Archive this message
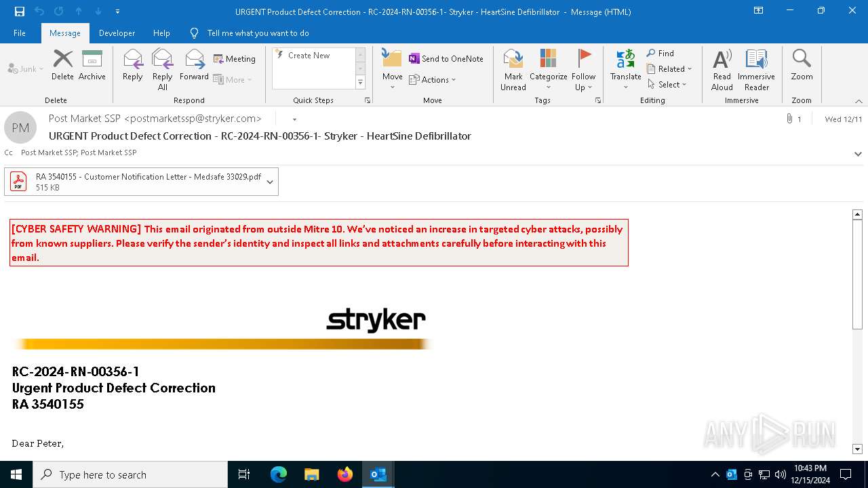Viewport: 868px width, 488px height. pyautogui.click(x=92, y=65)
